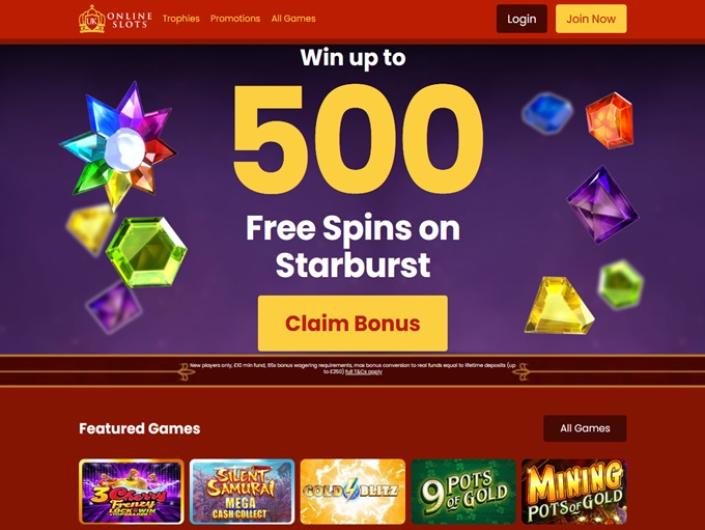This screenshot has height=530, width=705.
Task: Click the Login button
Action: point(522,19)
